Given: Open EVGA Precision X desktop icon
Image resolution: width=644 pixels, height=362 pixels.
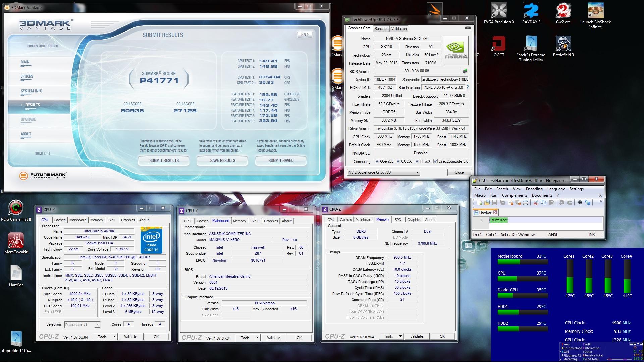Looking at the screenshot, I should point(499,14).
